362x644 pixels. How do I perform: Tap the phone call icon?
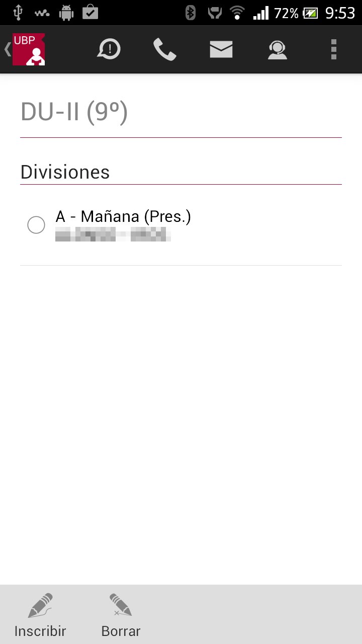(164, 49)
